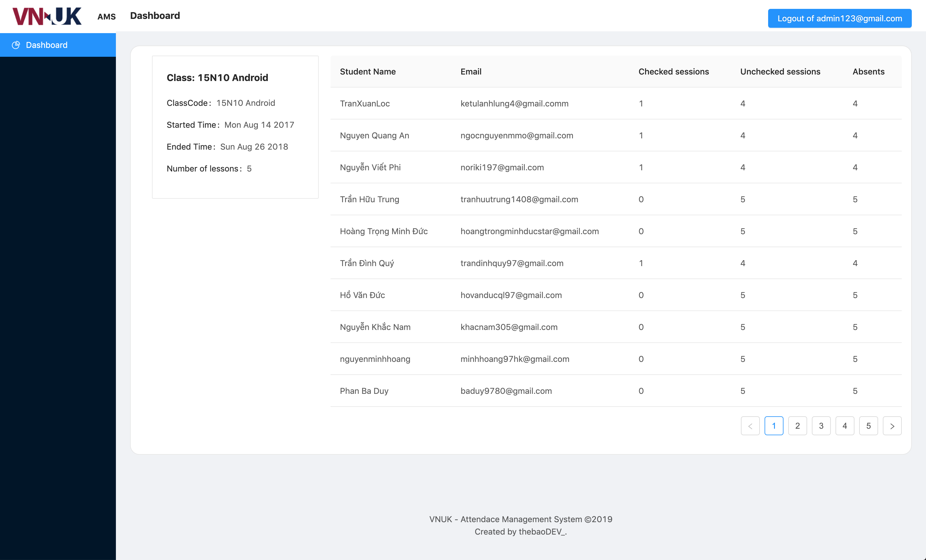Click the Student Name column header
The image size is (926, 560).
tap(368, 72)
